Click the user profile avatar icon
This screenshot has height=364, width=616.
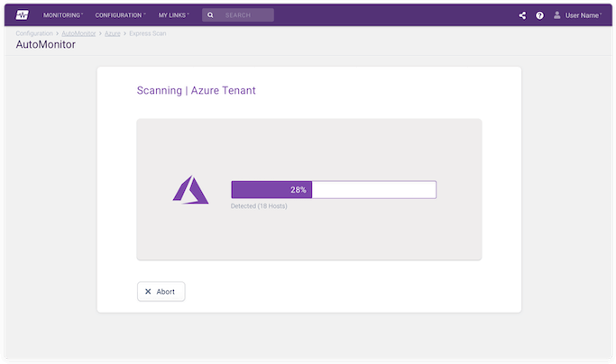tap(556, 15)
